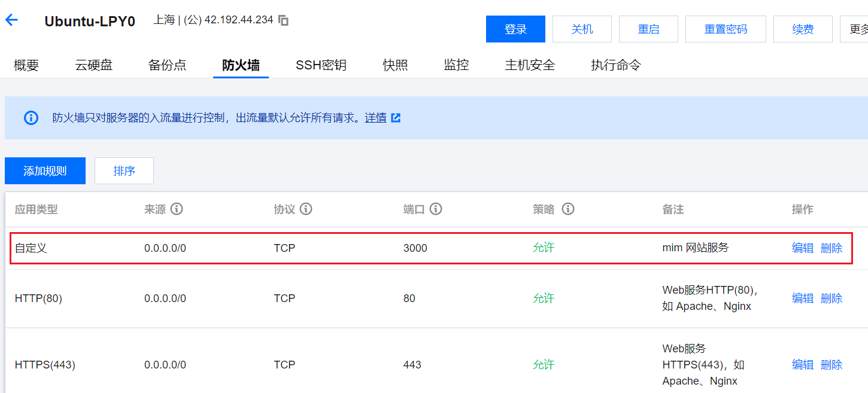Edit the port 3000 custom rule
This screenshot has height=393, width=868.
coord(802,248)
